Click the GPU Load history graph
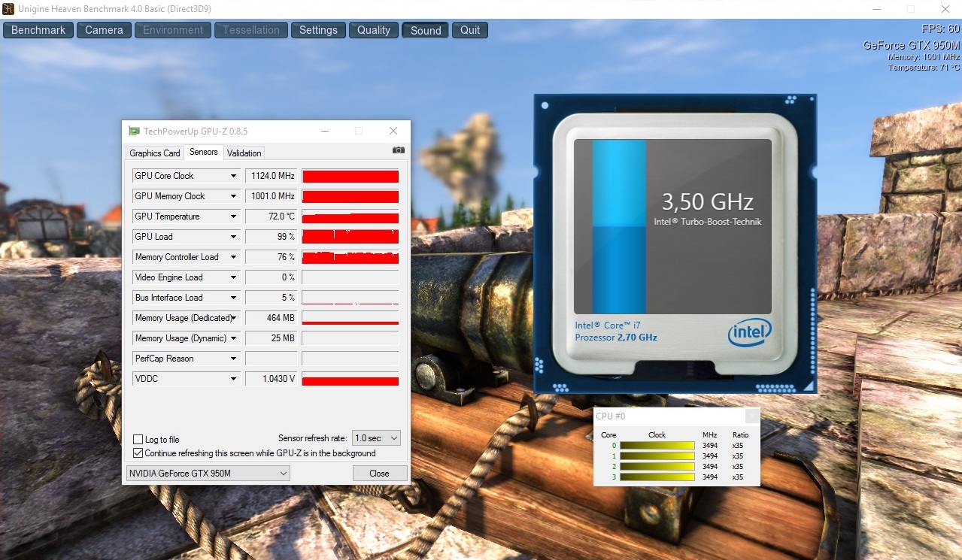The width and height of the screenshot is (962, 560). 351,237
